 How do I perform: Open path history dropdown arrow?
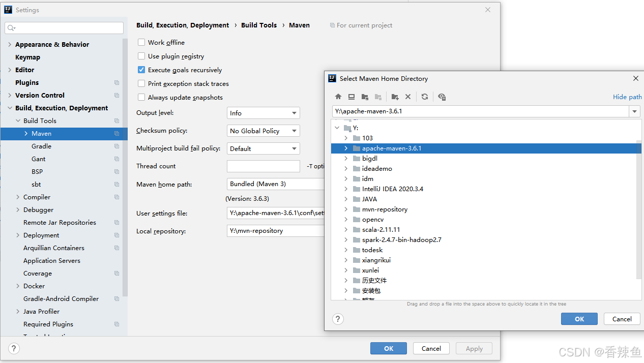(x=634, y=111)
